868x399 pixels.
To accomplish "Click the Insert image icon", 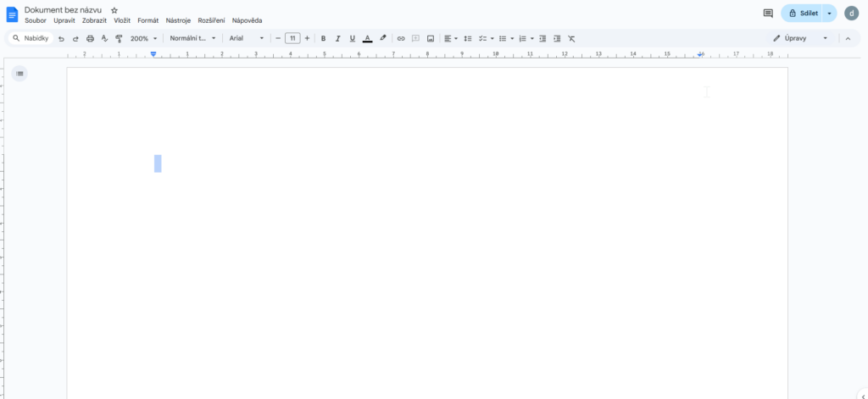I will 431,38.
